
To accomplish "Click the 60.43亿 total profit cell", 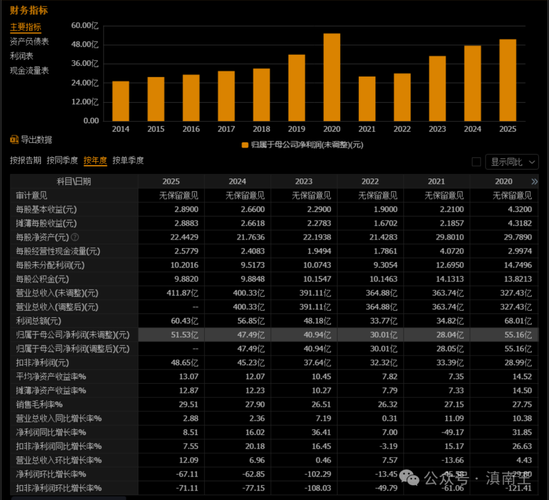I will click(185, 321).
